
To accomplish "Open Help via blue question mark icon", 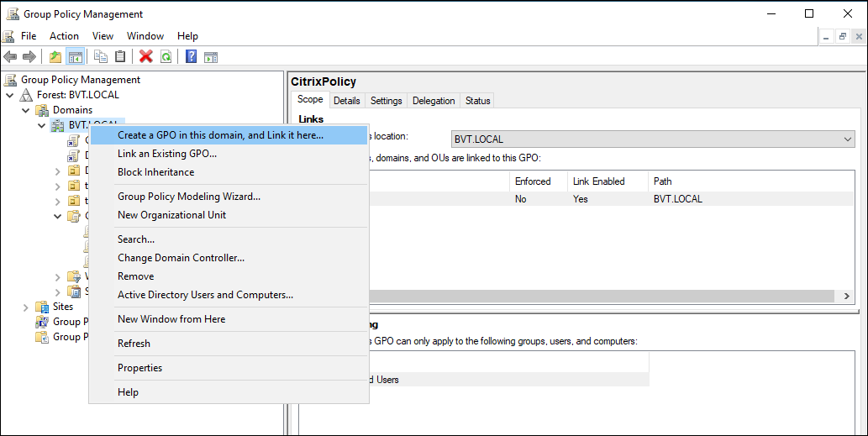I will pos(192,57).
